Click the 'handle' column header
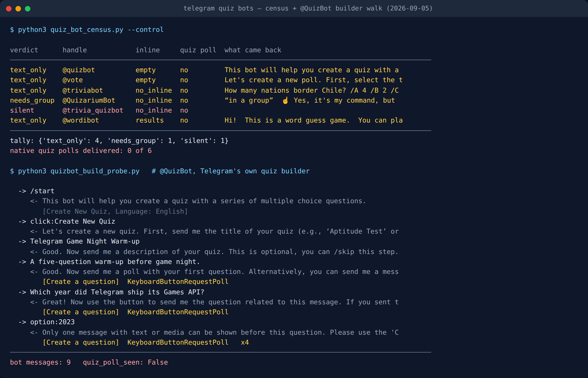Viewport: 588px width, 378px height. (x=75, y=50)
